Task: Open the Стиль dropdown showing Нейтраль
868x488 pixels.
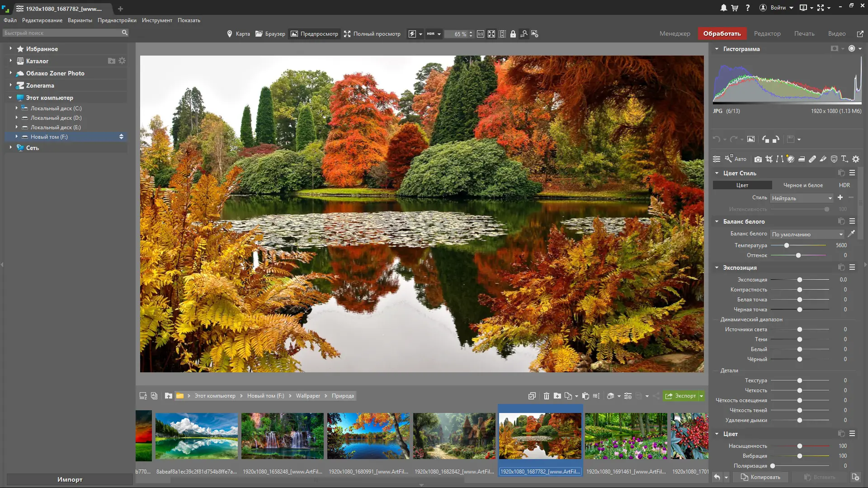Action: tap(801, 198)
